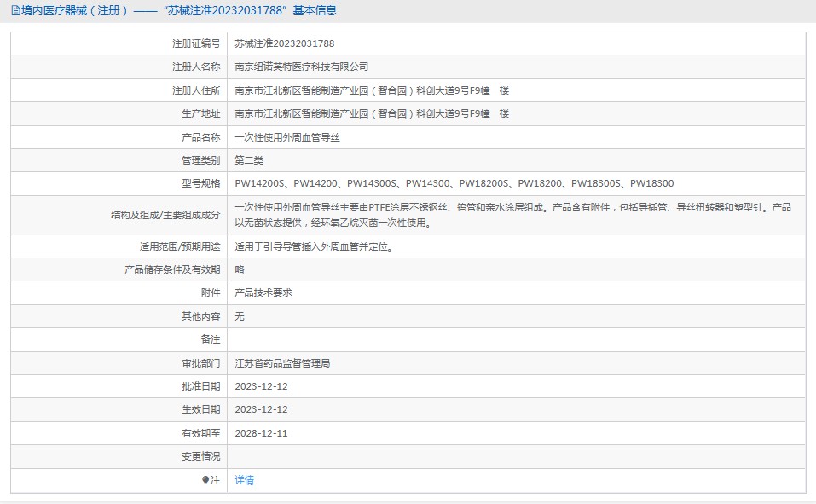This screenshot has width=816, height=504.
Task: Select the registrant name 南京纽诺英特医疗科技有限公司
Action: click(x=301, y=67)
